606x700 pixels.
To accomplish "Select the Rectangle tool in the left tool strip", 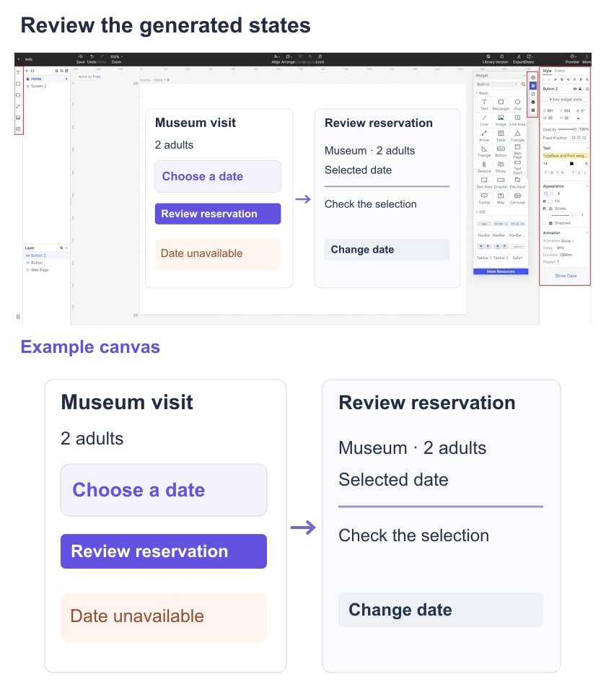I will (x=18, y=84).
